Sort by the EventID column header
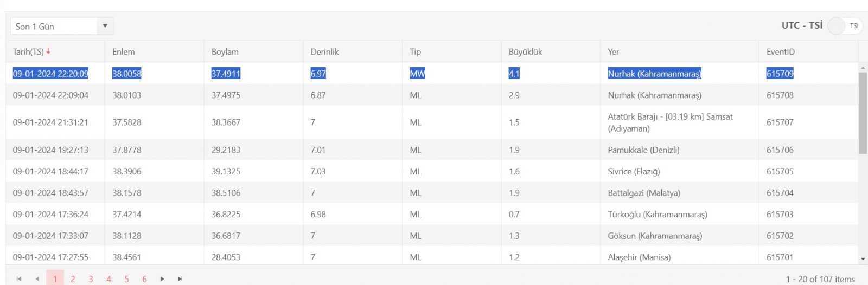The image size is (868, 285). [x=780, y=52]
